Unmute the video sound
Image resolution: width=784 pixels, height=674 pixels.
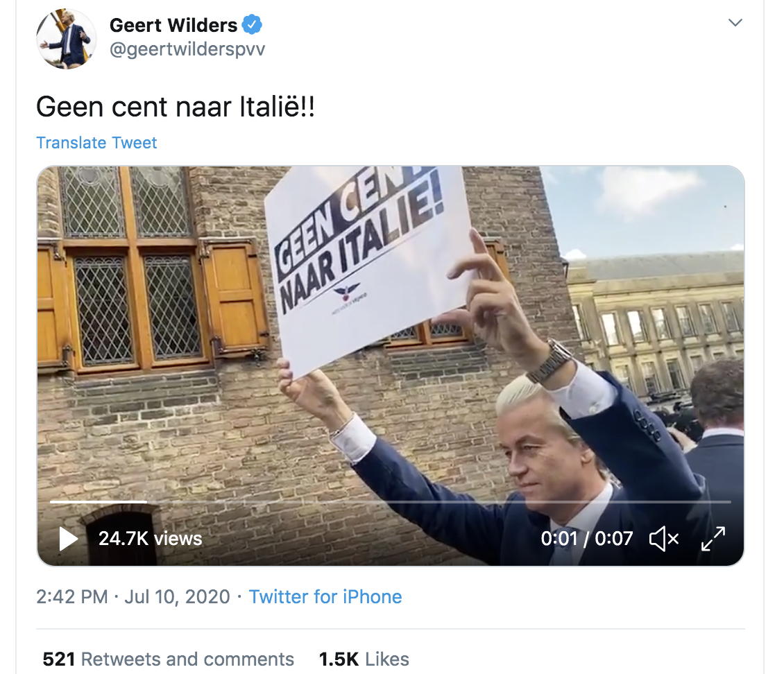(664, 539)
